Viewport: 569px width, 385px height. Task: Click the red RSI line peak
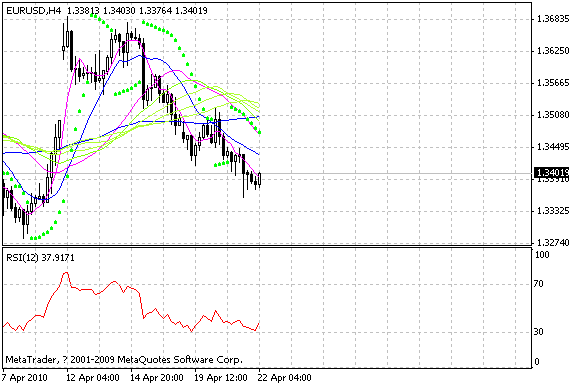(66, 273)
